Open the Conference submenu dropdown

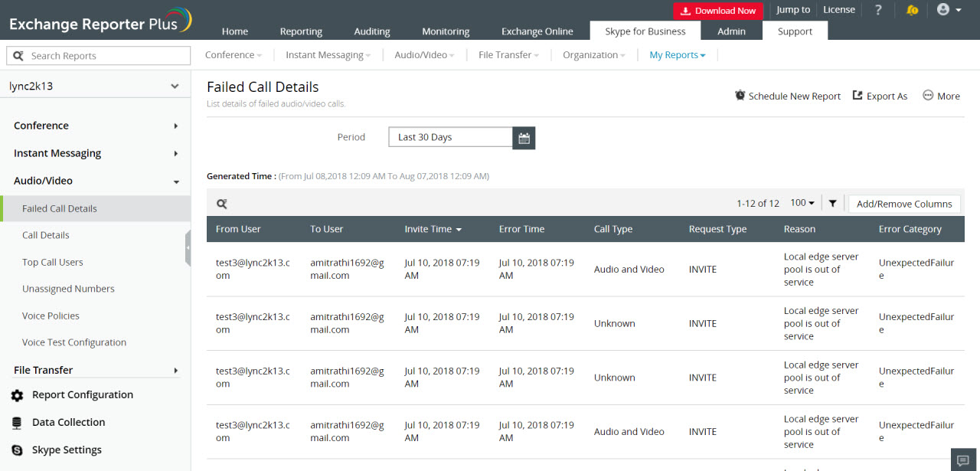click(x=234, y=55)
